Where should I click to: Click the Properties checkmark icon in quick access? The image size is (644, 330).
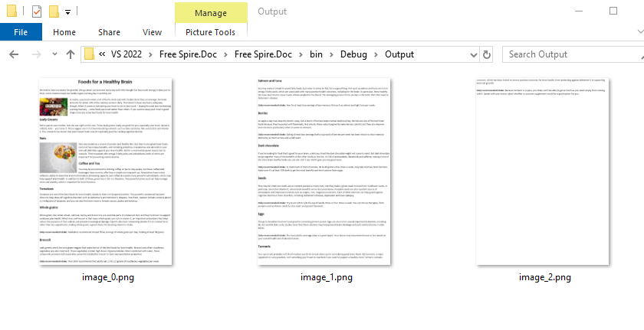(x=37, y=11)
